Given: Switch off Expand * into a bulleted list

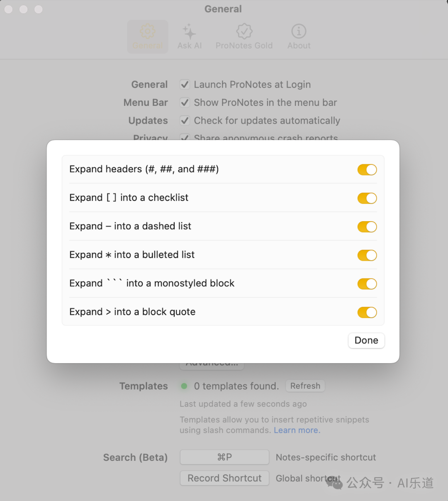Looking at the screenshot, I should (367, 255).
